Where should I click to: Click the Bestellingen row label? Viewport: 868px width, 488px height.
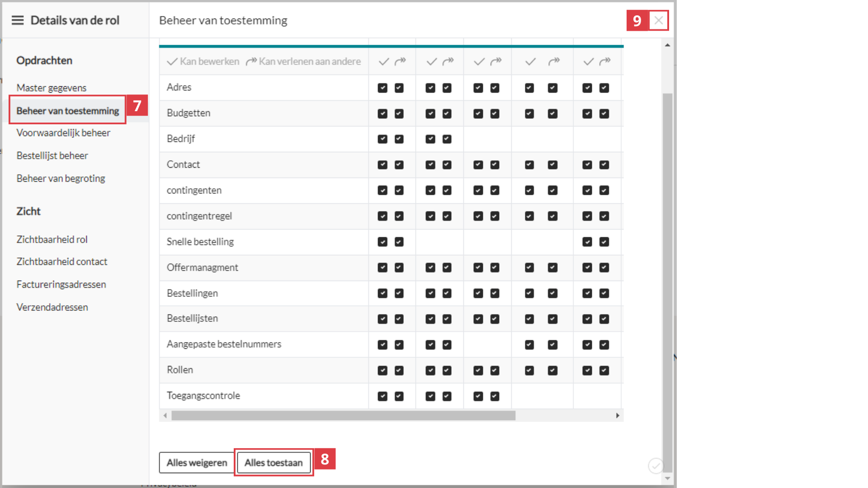(192, 293)
